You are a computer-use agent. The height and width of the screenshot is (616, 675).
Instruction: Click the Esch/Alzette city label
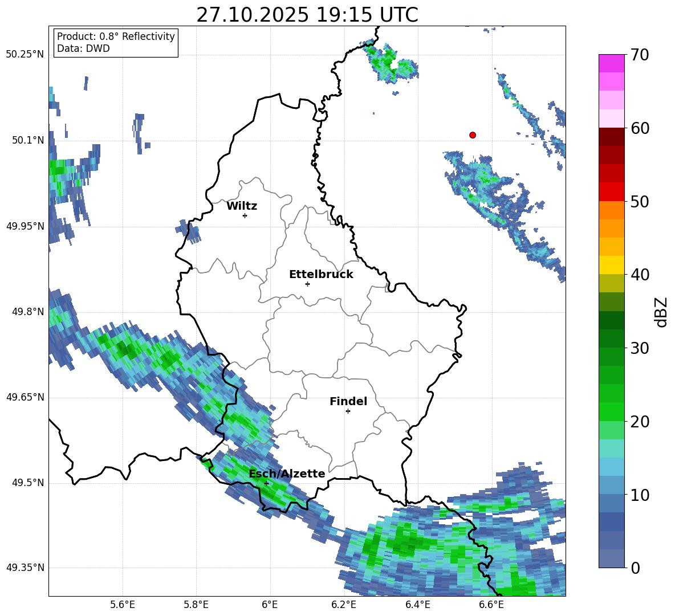[287, 474]
